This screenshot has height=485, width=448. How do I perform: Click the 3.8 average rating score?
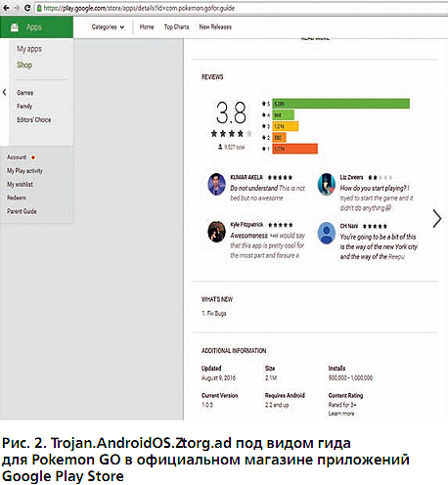pos(231,112)
